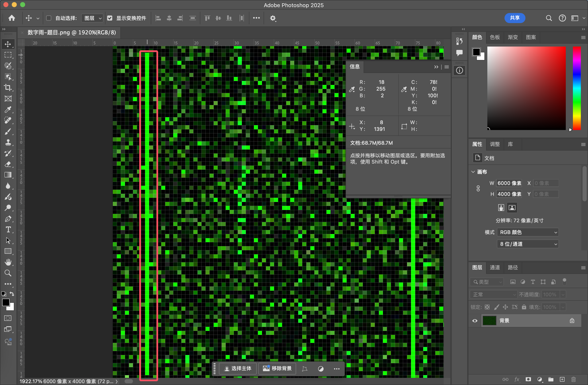
Task: Click the Home icon in options bar
Action: point(12,18)
